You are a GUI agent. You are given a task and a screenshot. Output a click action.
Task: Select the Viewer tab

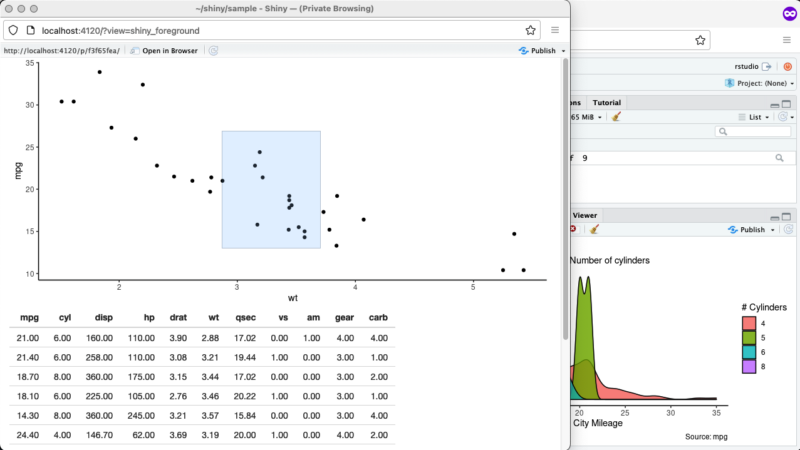coord(585,214)
